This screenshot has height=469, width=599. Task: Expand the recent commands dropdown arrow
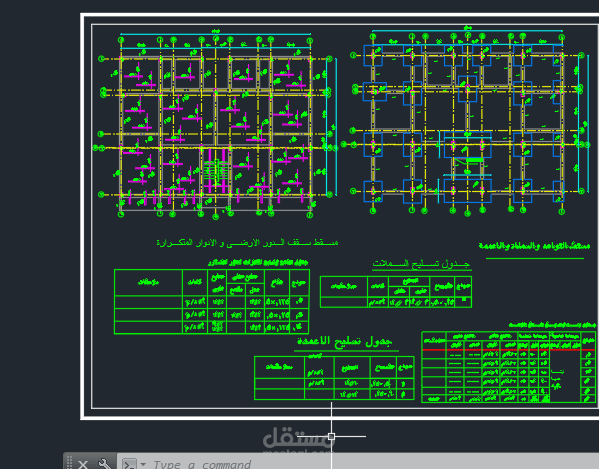click(x=143, y=464)
